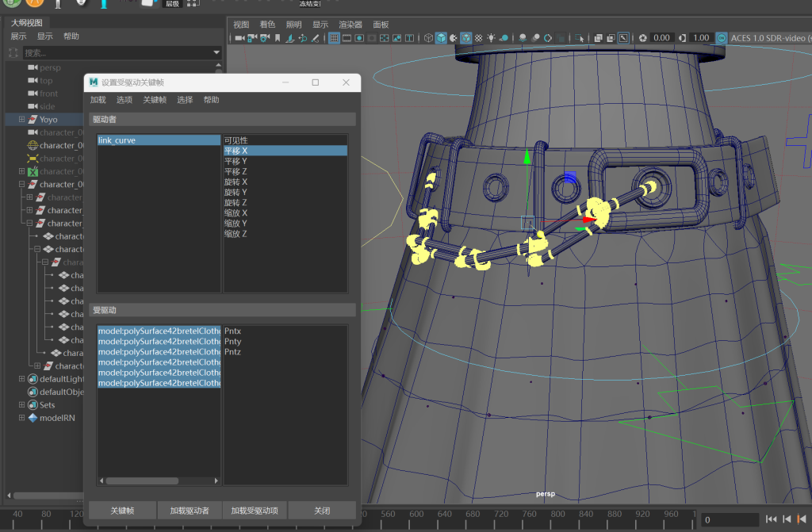
Task: Click the screen space ambient occlusion icon
Action: click(x=523, y=38)
